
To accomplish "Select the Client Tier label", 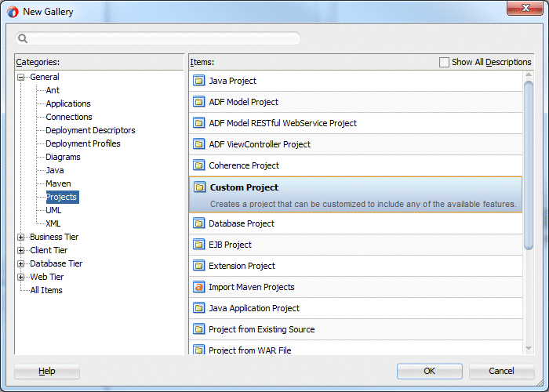I will (x=49, y=250).
